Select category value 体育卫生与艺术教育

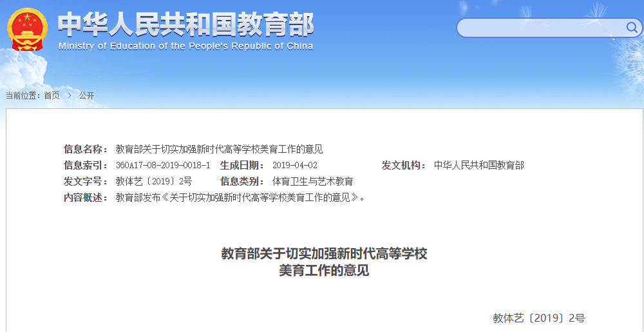click(x=312, y=182)
